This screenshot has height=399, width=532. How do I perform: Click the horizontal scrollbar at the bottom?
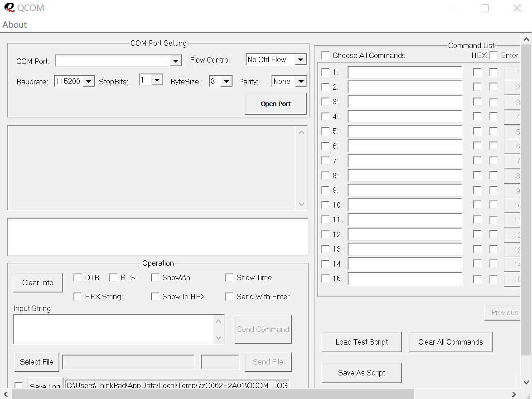(213, 394)
